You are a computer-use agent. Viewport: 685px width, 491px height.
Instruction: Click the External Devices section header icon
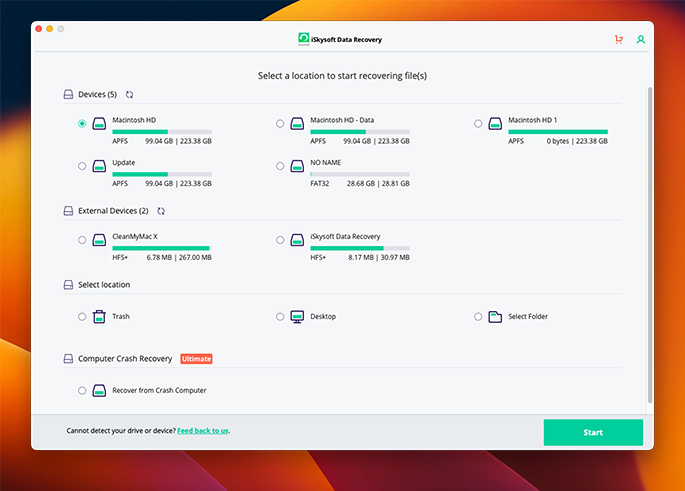[69, 211]
